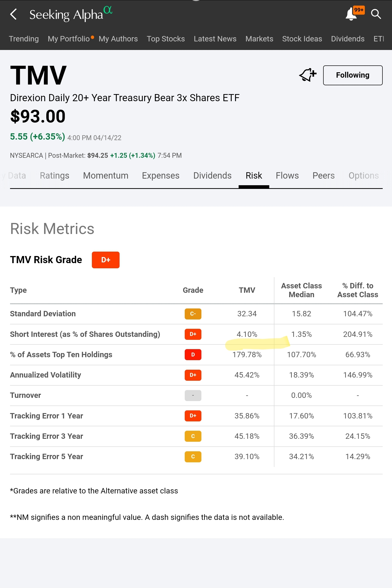Open My Authors in the top menu
This screenshot has width=392, height=588.
pyautogui.click(x=118, y=39)
